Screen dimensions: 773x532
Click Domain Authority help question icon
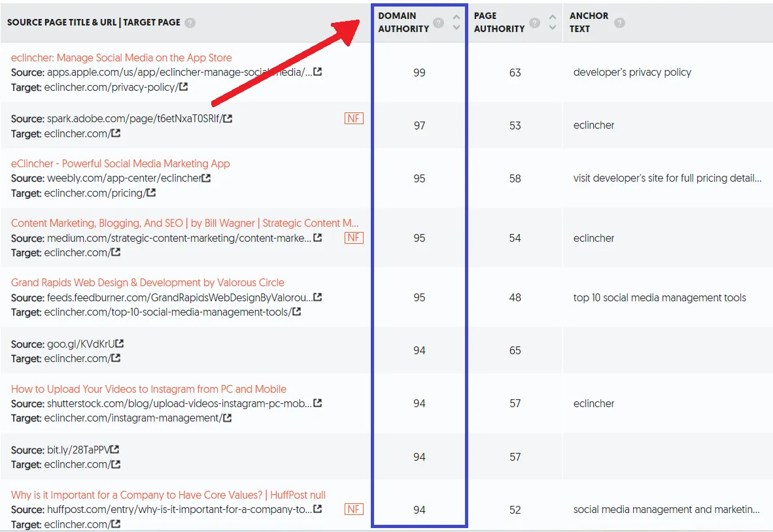click(438, 24)
